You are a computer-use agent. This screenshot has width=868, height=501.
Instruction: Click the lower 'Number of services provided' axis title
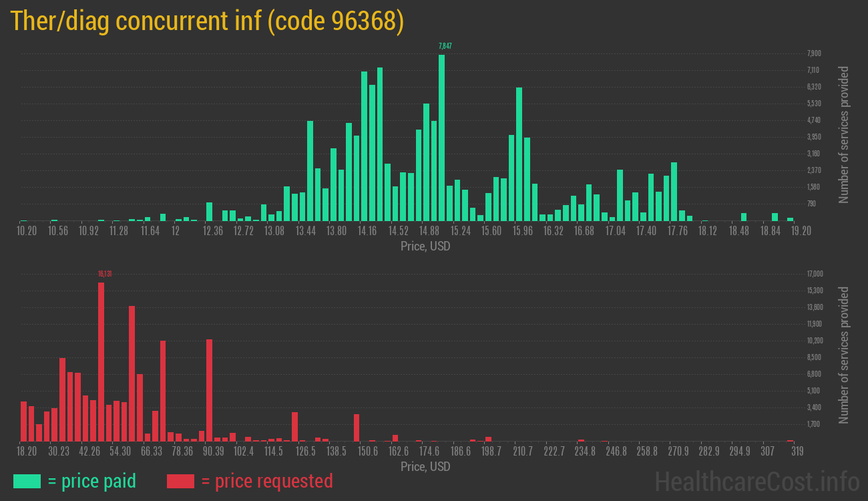click(844, 355)
